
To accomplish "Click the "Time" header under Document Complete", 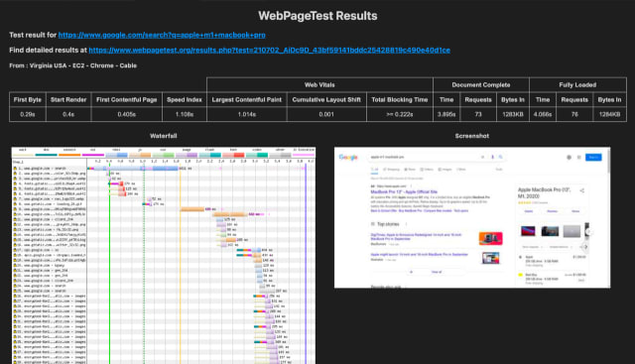I will pos(446,99).
